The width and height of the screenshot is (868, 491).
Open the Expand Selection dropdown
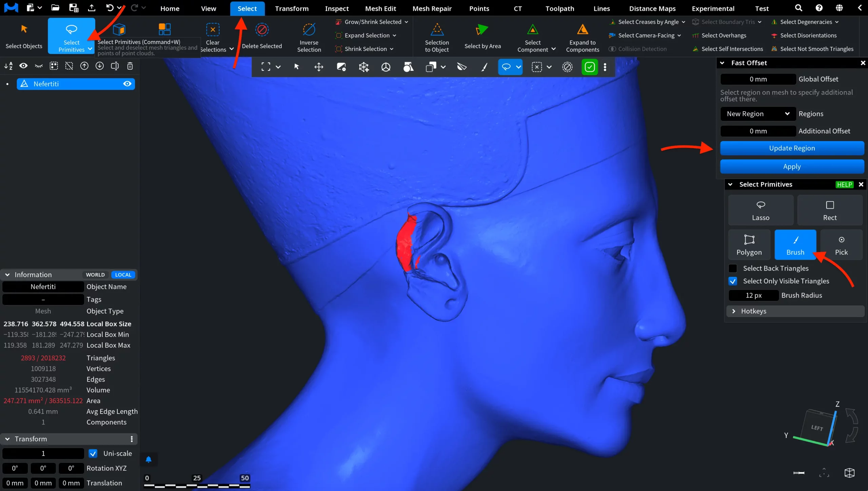coord(394,36)
